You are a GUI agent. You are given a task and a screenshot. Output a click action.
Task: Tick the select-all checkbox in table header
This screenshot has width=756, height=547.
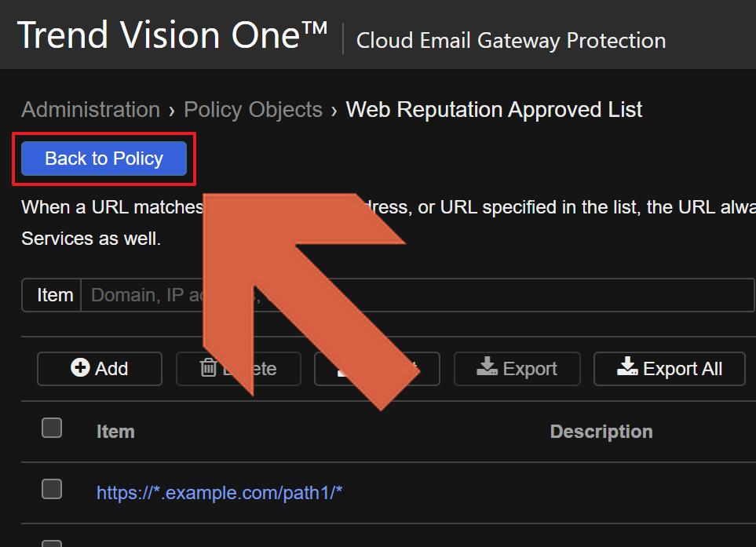(x=52, y=428)
